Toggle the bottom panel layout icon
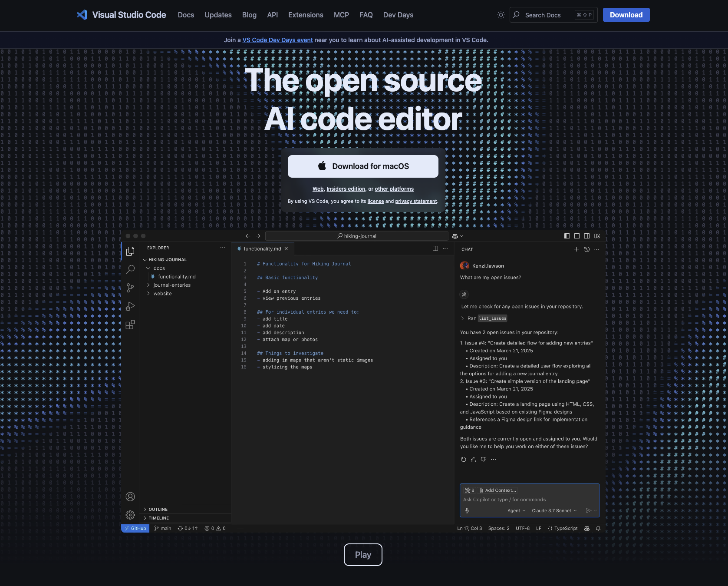Viewport: 728px width, 586px height. (x=577, y=236)
